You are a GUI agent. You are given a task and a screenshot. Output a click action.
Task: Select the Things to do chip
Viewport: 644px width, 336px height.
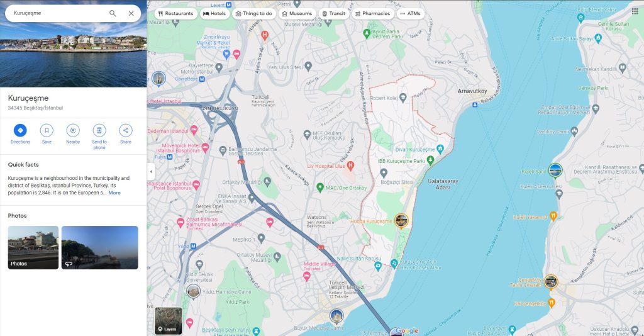pyautogui.click(x=254, y=14)
